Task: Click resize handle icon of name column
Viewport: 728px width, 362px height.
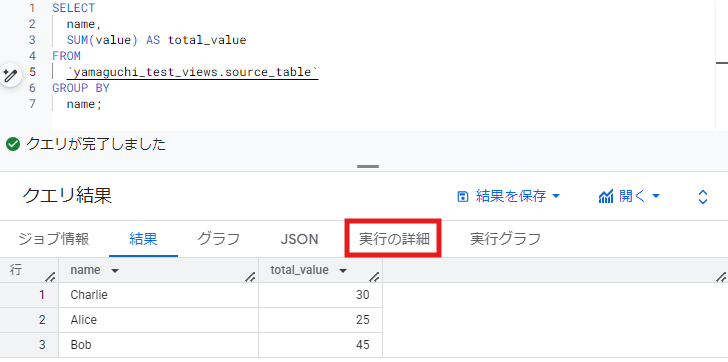Action: pyautogui.click(x=250, y=277)
